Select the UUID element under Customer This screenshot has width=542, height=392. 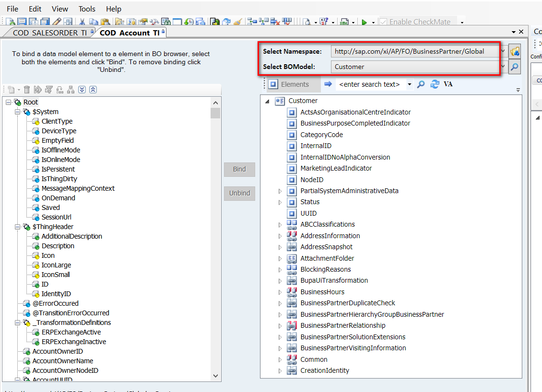point(308,213)
